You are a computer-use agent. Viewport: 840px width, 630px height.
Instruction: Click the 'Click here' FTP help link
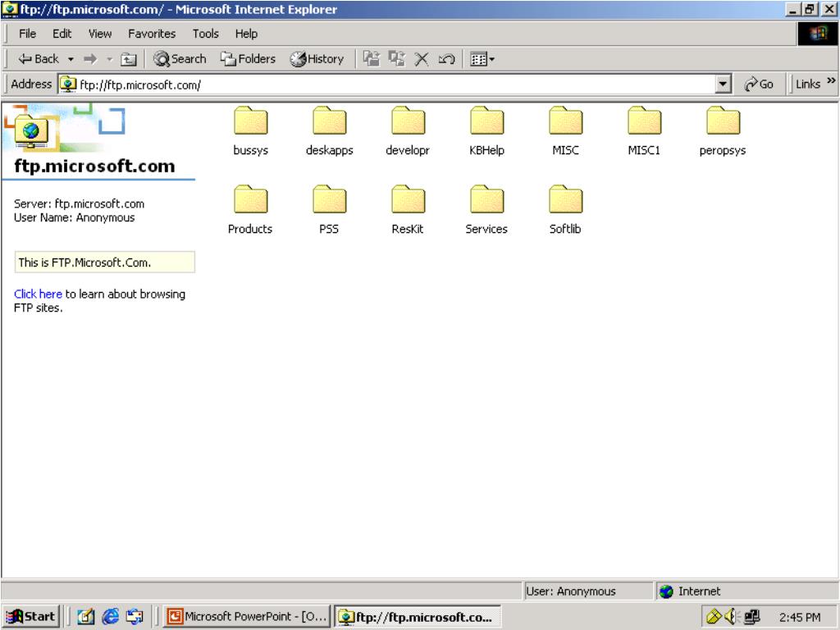pos(38,294)
